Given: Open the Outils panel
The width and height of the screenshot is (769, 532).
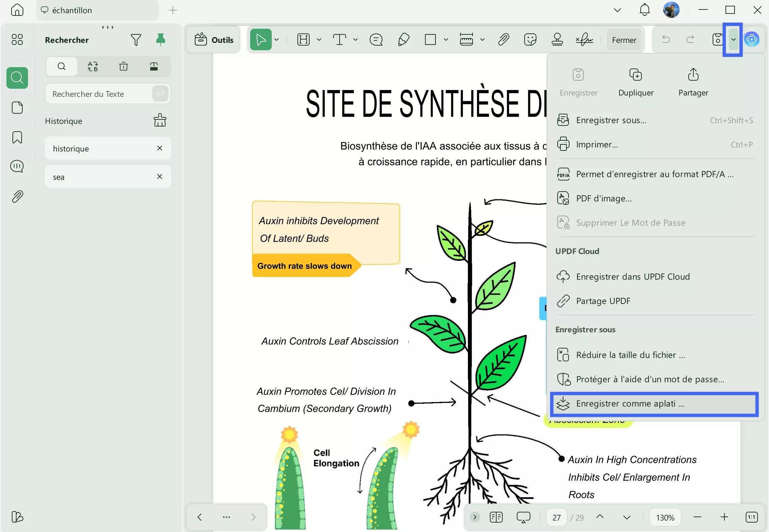Looking at the screenshot, I should pyautogui.click(x=213, y=39).
